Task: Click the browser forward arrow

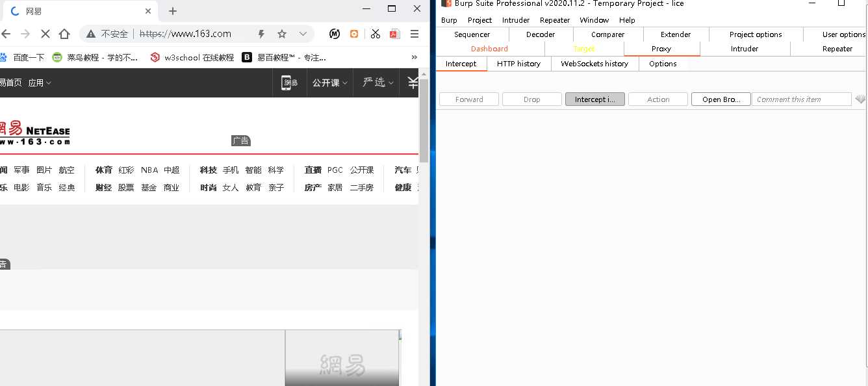Action: click(x=25, y=34)
